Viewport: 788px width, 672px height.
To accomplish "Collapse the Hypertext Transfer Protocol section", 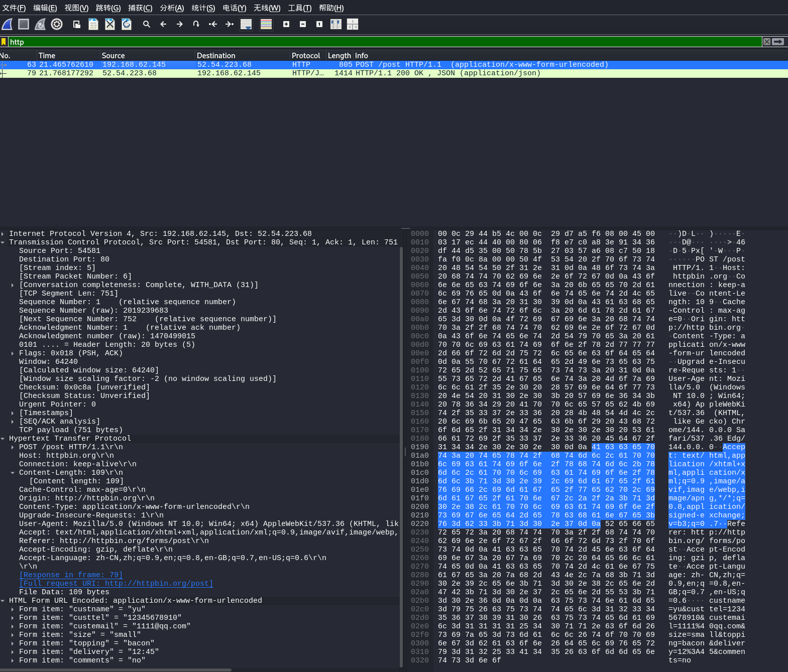I will click(3, 439).
